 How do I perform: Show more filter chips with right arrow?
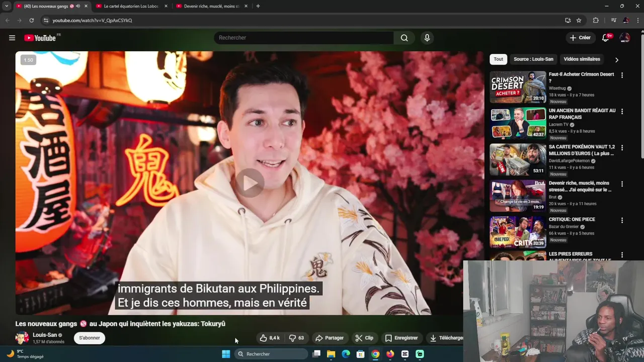click(x=616, y=59)
